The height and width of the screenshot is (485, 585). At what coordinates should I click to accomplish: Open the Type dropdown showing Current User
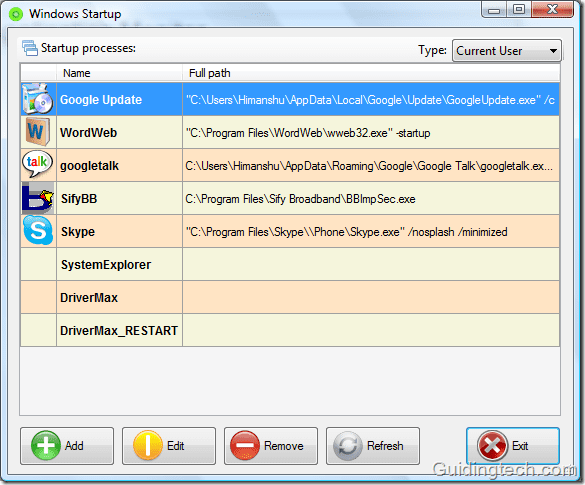pyautogui.click(x=506, y=51)
